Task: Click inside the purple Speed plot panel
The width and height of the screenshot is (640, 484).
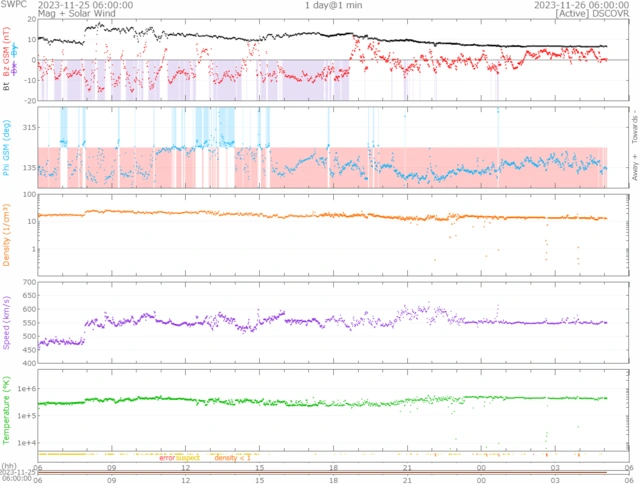Action: coord(333,322)
